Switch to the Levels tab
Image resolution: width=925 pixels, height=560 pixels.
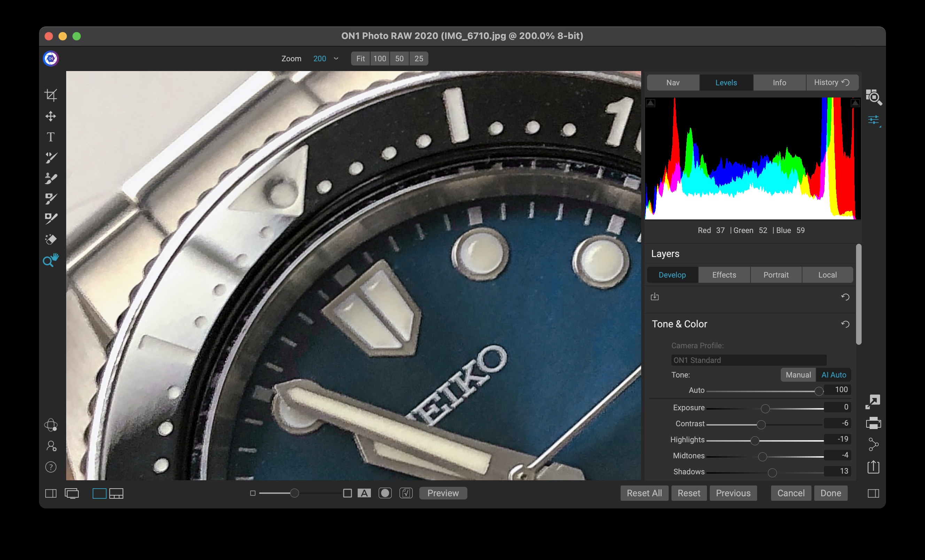(726, 83)
